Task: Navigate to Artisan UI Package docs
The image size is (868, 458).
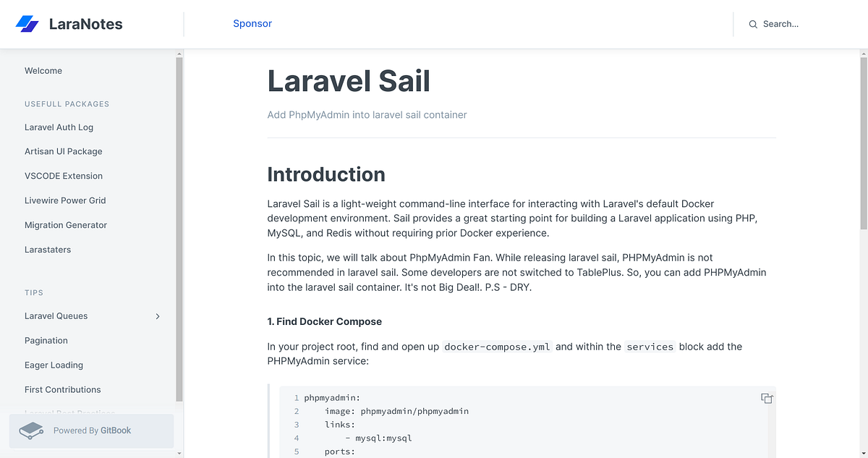Action: point(63,151)
